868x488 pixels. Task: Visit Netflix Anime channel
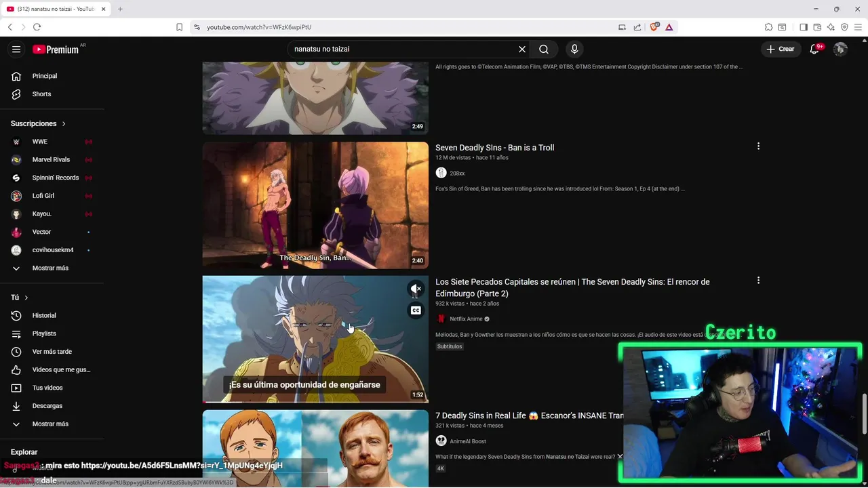[466, 319]
